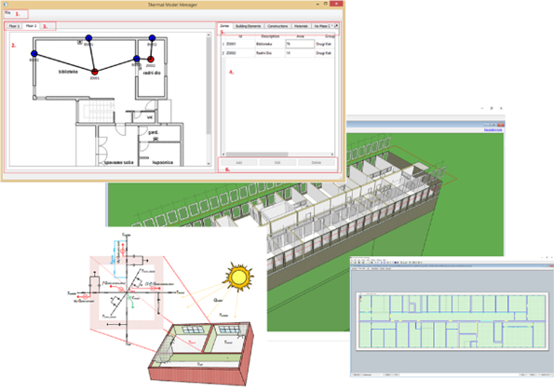Select blue node on biblioteka's left wall
The image size is (554, 392).
tap(34, 54)
